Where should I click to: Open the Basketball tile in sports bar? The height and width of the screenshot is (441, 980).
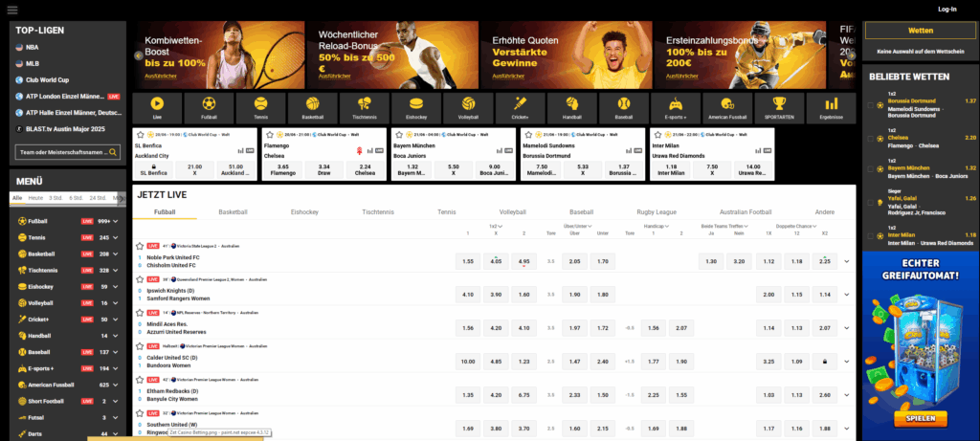point(313,108)
